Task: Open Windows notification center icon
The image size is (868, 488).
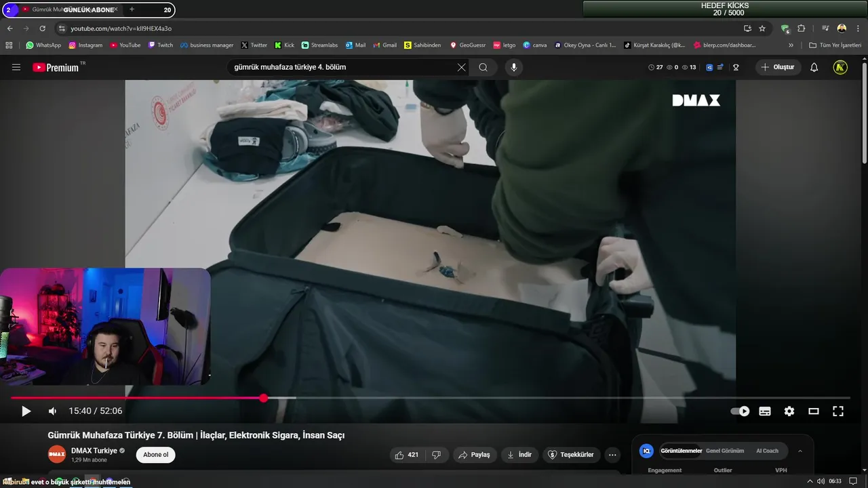Action: pos(853,481)
